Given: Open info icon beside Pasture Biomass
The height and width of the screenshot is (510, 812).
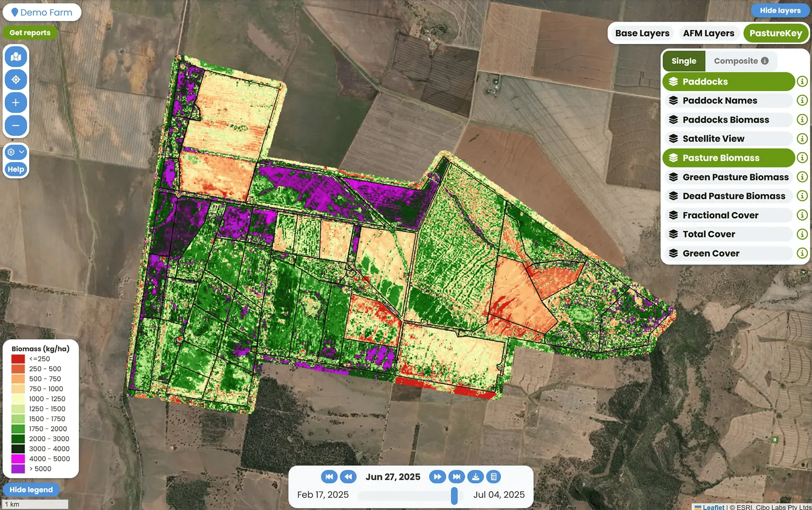Looking at the screenshot, I should (802, 158).
